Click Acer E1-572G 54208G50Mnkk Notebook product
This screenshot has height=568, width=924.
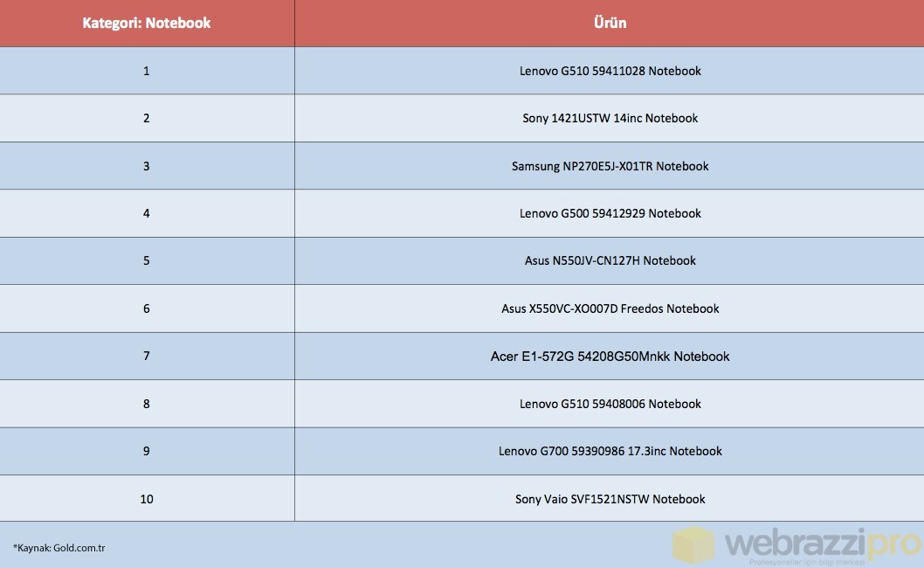[x=610, y=357]
